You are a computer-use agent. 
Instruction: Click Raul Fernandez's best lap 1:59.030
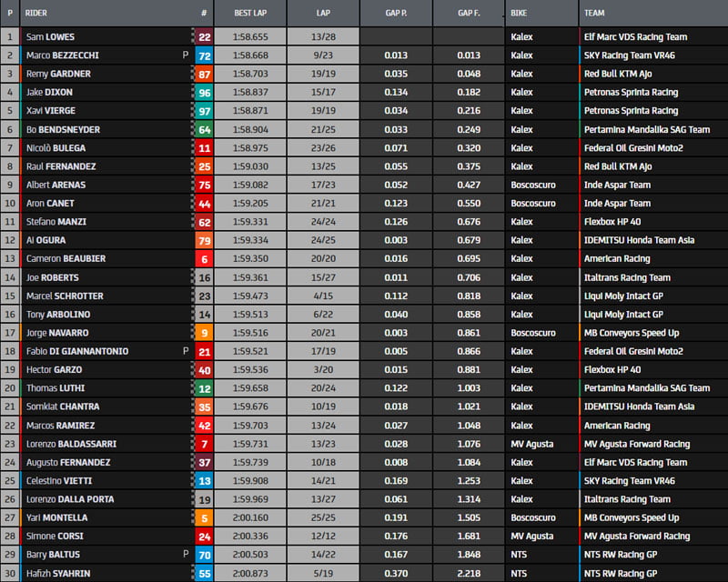[250, 166]
